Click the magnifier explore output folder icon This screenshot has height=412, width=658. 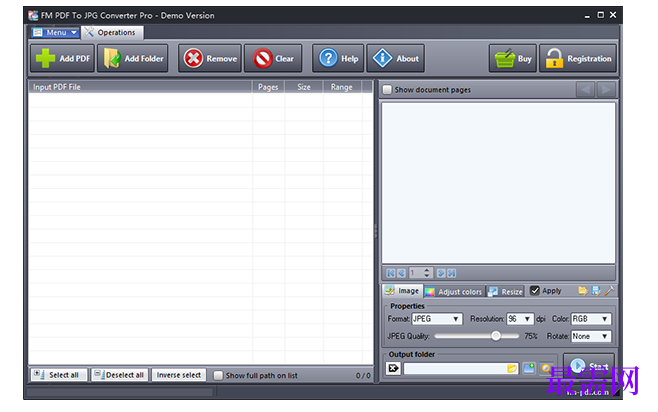click(x=546, y=368)
